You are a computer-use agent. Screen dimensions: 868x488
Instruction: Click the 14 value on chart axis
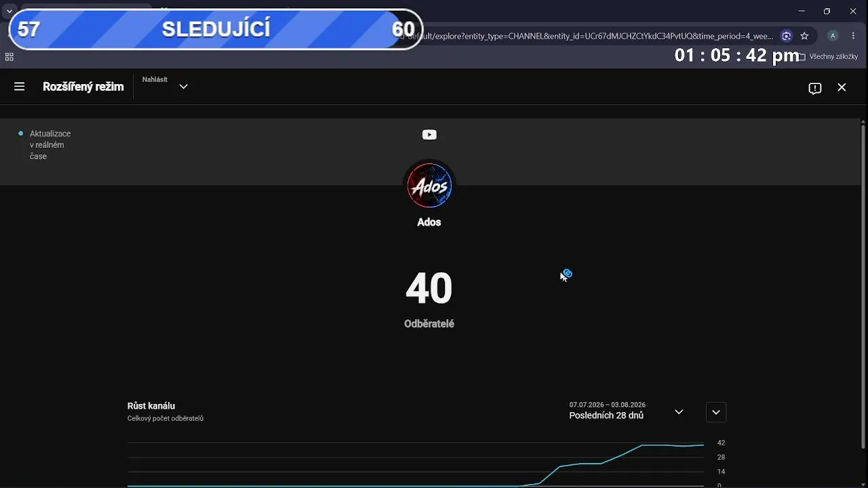[722, 472]
